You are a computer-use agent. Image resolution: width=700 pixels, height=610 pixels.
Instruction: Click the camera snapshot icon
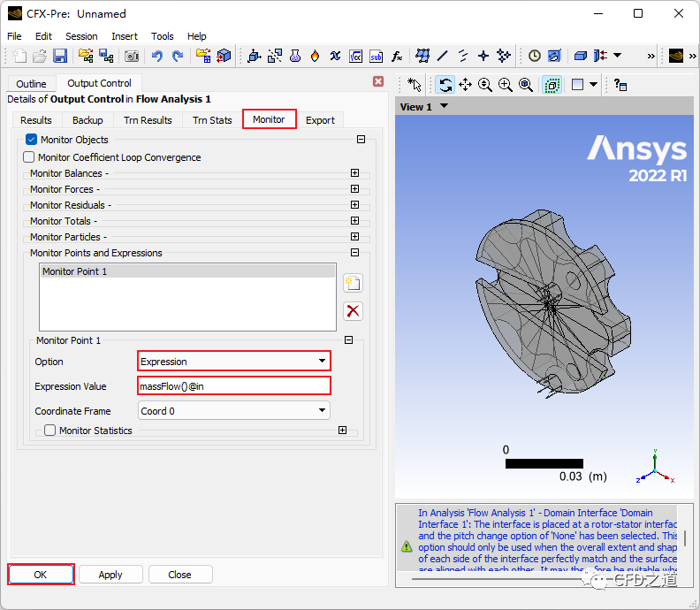[x=131, y=56]
